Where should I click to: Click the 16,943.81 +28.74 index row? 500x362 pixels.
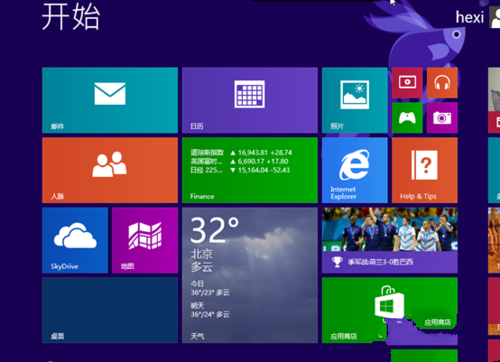241,153
